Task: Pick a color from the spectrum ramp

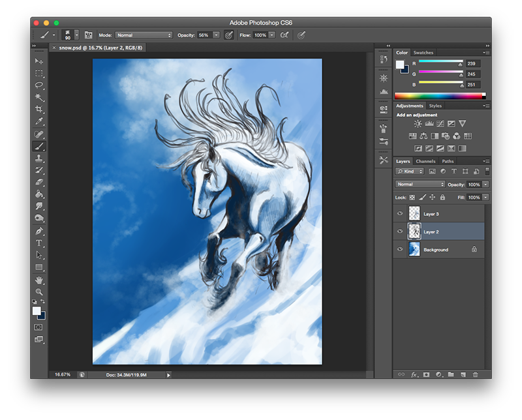Action: coord(440,96)
